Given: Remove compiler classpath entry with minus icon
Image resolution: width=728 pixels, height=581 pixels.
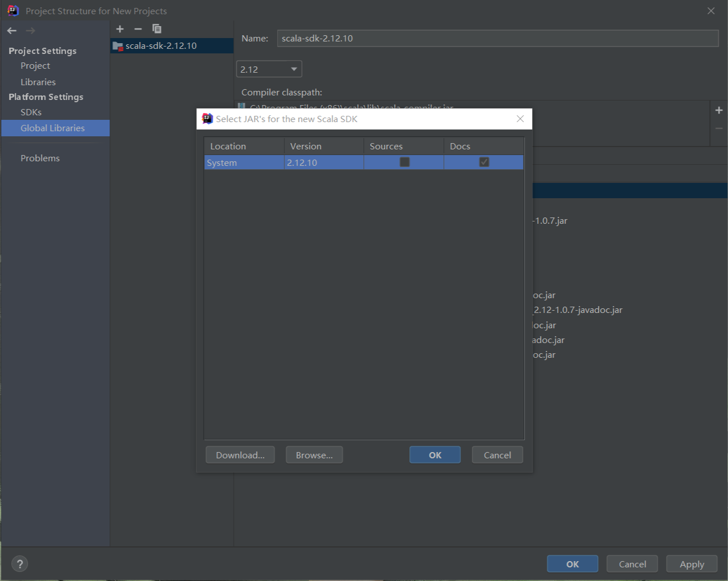Looking at the screenshot, I should (719, 128).
